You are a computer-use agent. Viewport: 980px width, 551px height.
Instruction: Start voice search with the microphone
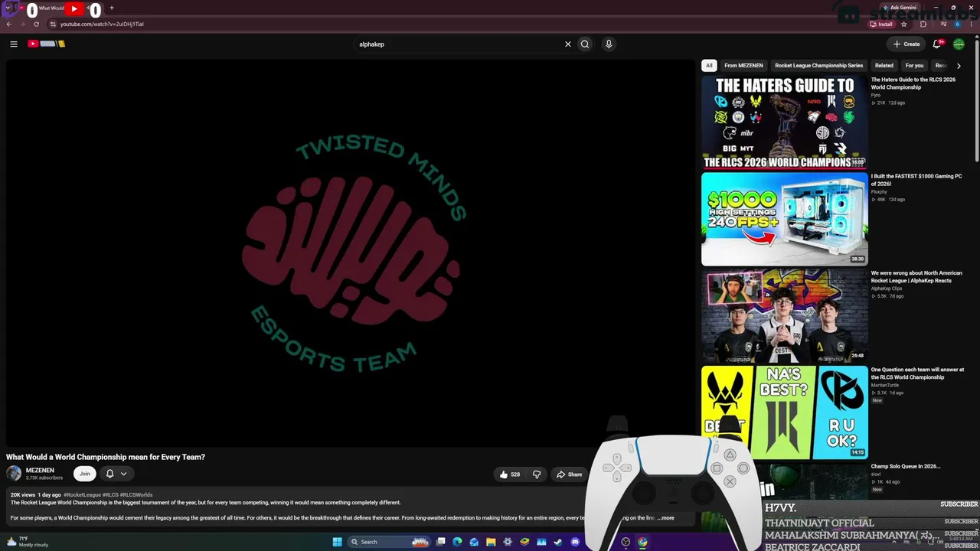(609, 44)
